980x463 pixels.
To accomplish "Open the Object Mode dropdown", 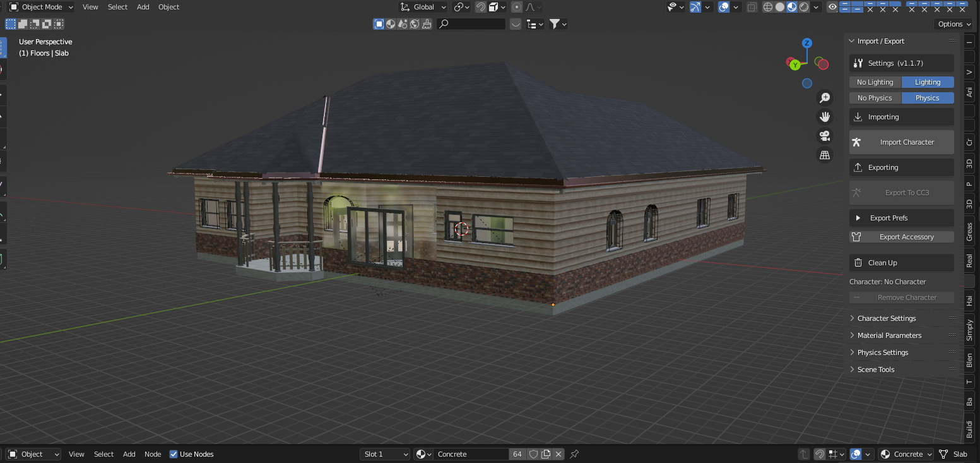I will [x=40, y=7].
